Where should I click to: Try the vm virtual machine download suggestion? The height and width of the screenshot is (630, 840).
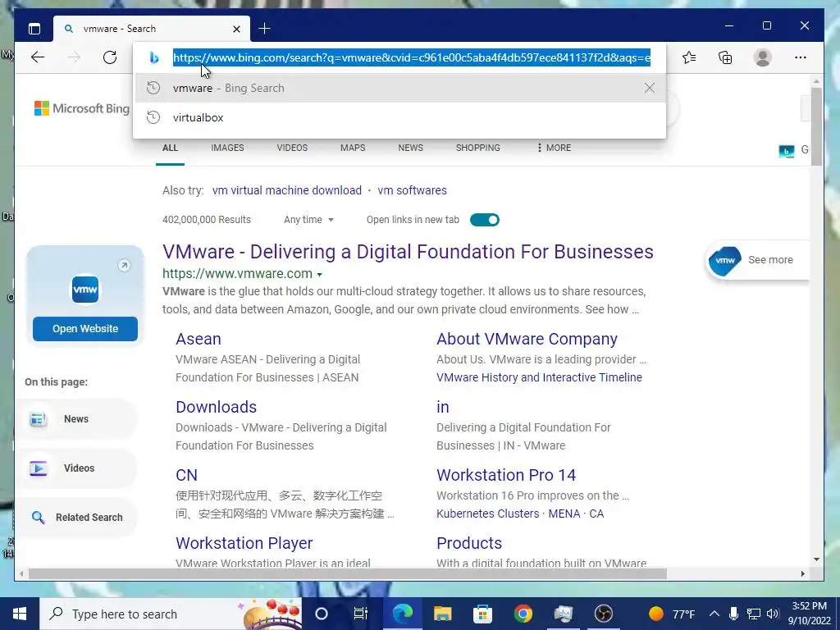pyautogui.click(x=286, y=190)
